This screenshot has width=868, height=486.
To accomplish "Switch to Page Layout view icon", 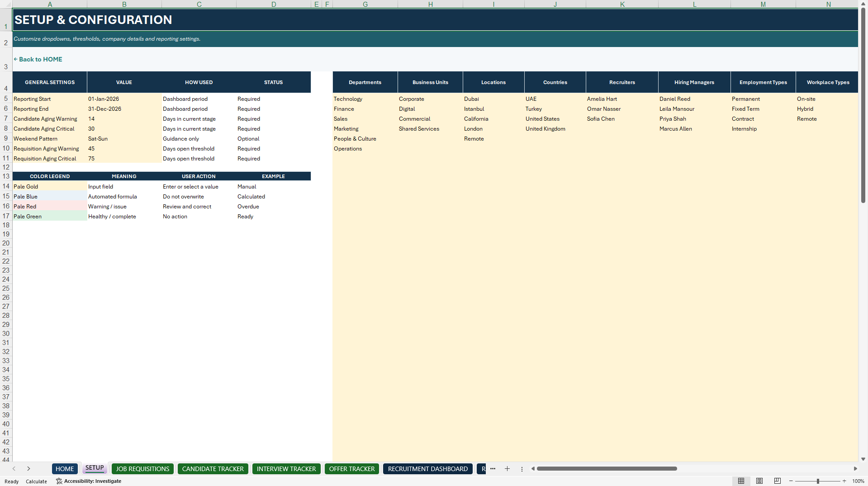I will [759, 481].
